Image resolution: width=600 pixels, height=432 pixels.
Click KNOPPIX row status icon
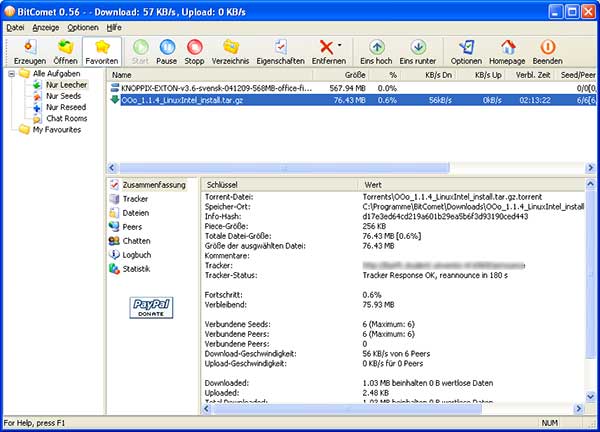pyautogui.click(x=115, y=88)
